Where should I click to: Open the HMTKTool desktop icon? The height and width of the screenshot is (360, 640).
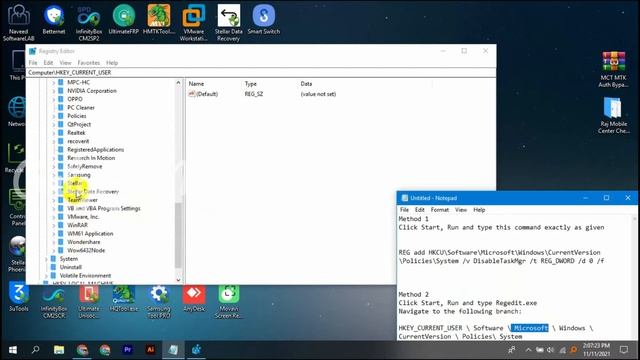coord(159,20)
